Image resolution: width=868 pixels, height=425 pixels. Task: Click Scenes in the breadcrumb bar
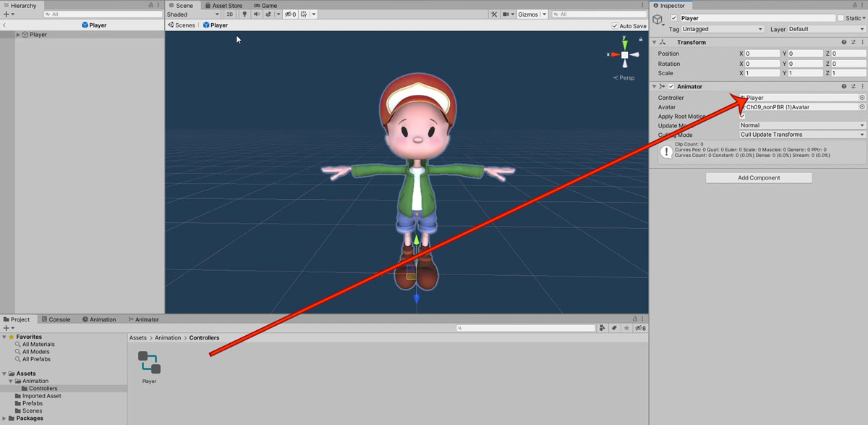point(183,25)
